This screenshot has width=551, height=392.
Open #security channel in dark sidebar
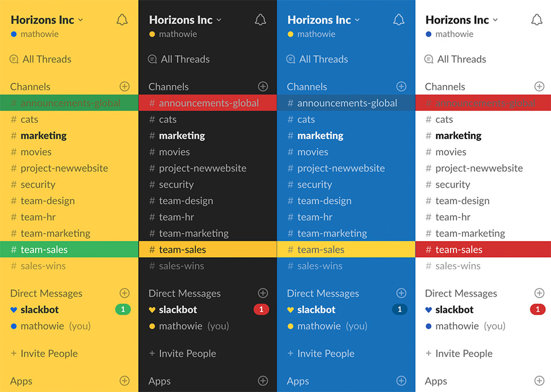pos(208,184)
